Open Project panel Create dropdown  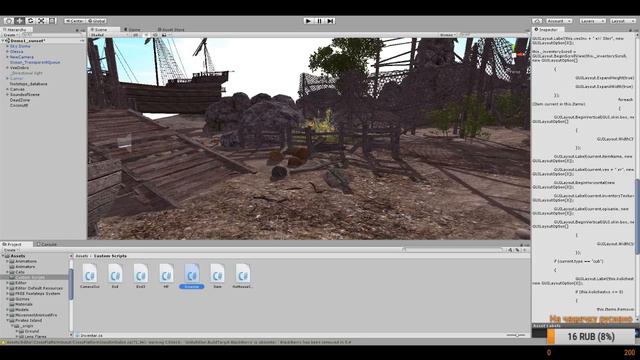(10, 250)
